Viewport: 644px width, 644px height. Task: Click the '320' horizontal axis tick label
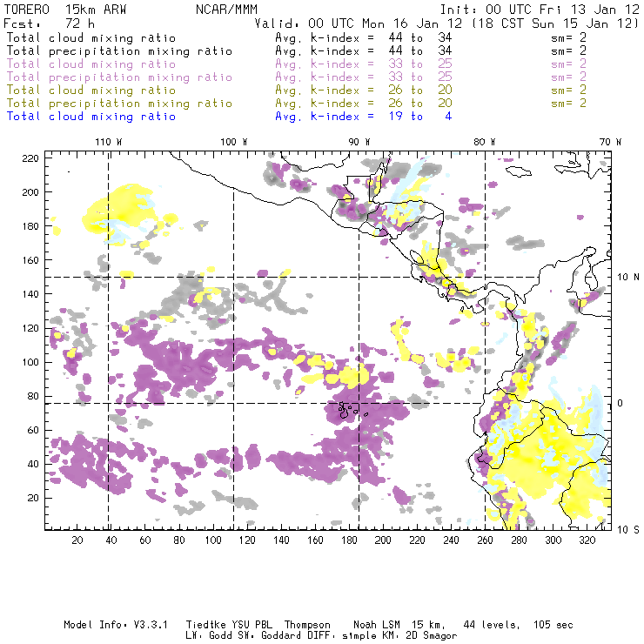coord(587,540)
